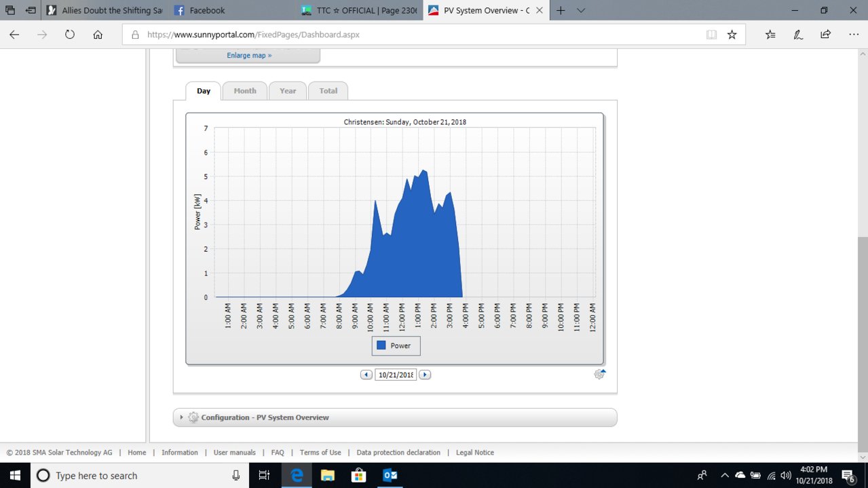Select the Year chart tab
868x488 pixels.
click(x=288, y=91)
